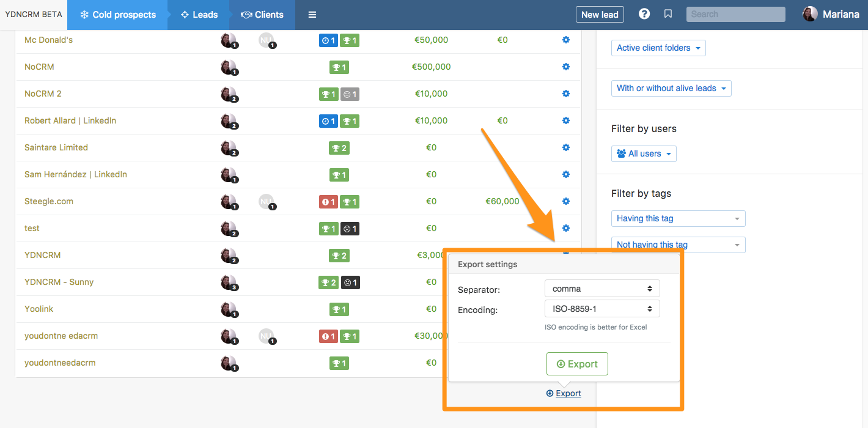
Task: Click gear icon on Steegle.com row
Action: [565, 201]
